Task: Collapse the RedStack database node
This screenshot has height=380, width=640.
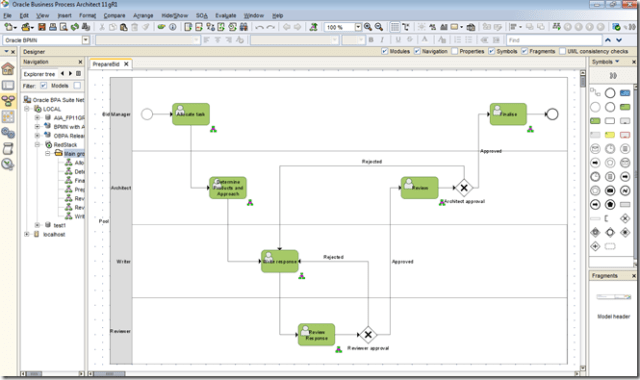Action: click(37, 144)
